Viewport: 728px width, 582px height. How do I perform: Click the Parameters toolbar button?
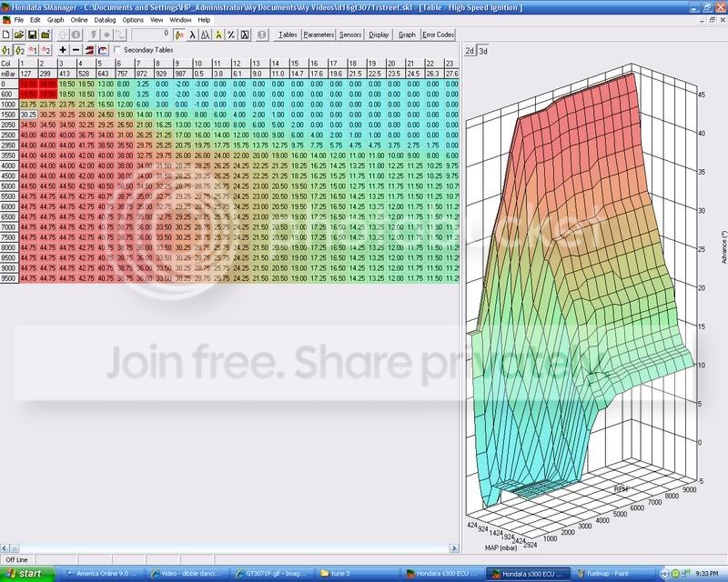(318, 35)
